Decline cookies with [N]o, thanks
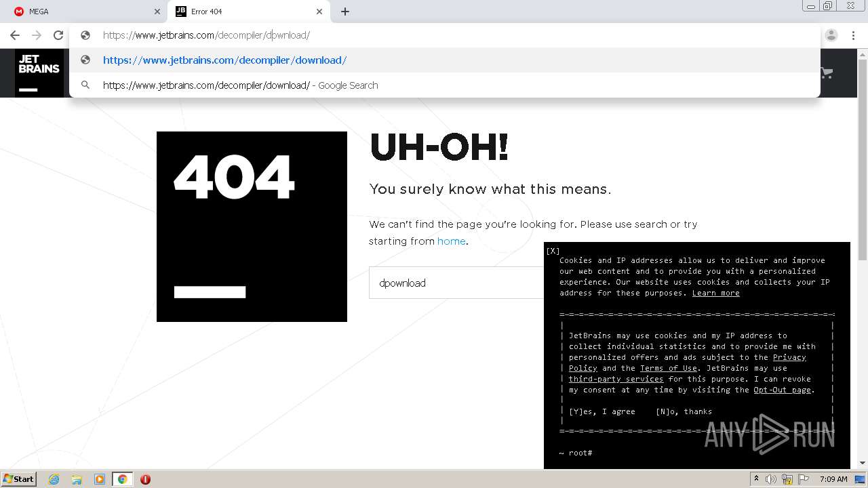This screenshot has width=868, height=488. click(684, 411)
